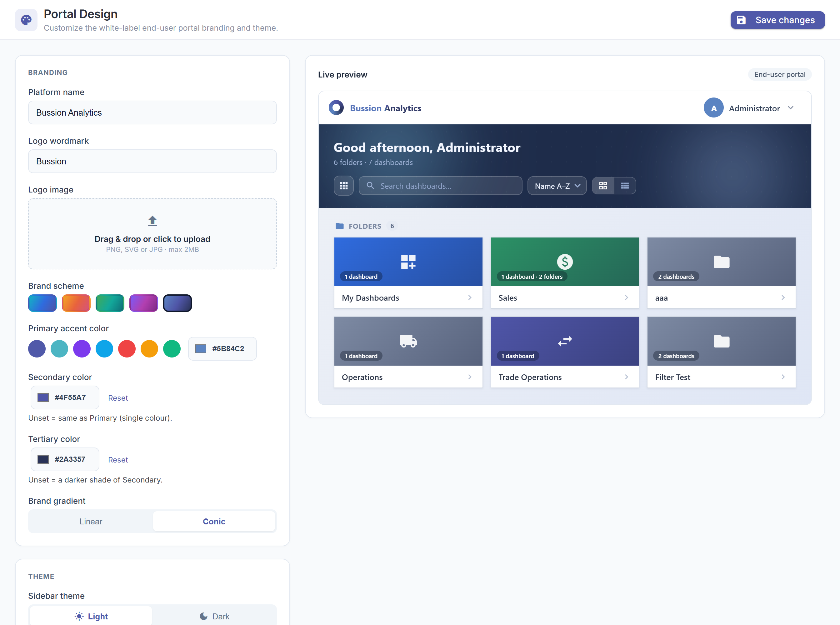
Task: Click the folder icon on Filter Test card
Action: pos(721,341)
